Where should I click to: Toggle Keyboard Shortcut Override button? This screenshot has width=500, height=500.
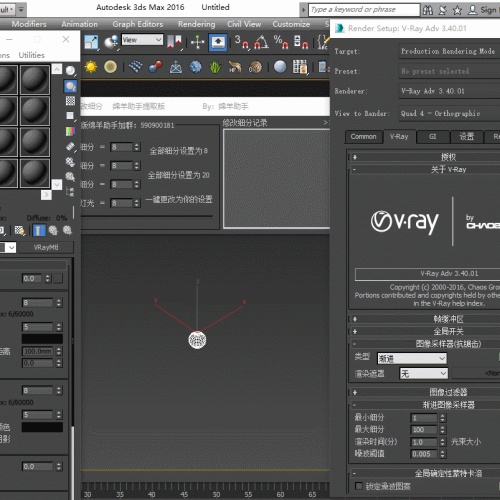218,42
